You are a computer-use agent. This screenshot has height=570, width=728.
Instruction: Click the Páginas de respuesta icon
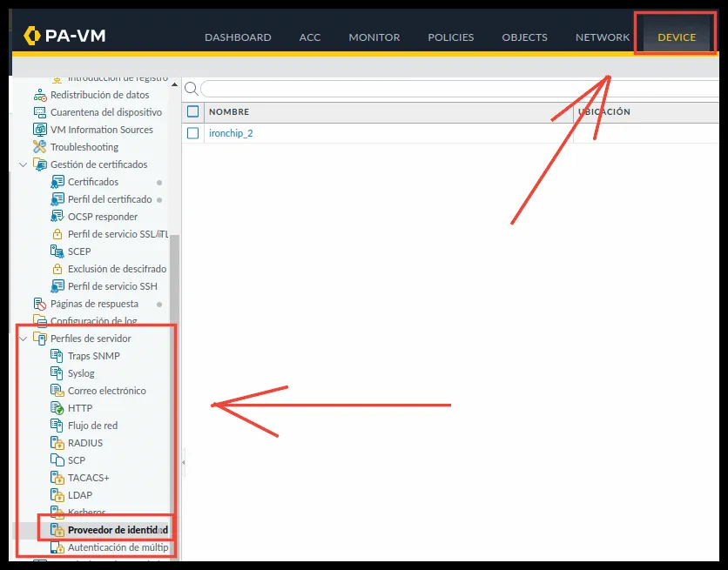(x=40, y=304)
